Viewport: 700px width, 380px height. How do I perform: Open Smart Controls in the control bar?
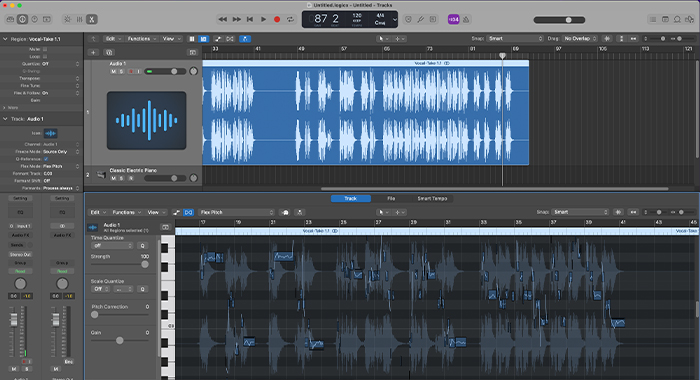click(x=67, y=19)
